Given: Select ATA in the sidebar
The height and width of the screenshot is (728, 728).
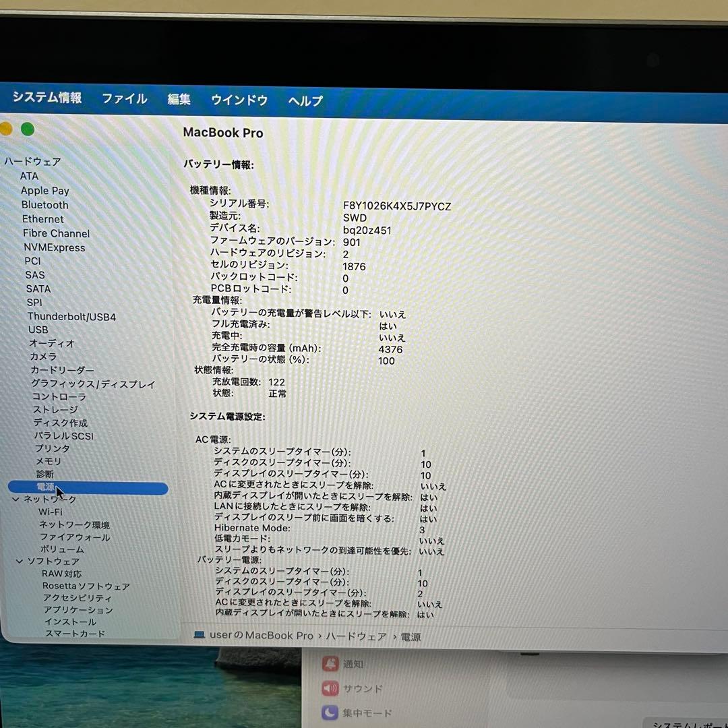Looking at the screenshot, I should point(29,176).
